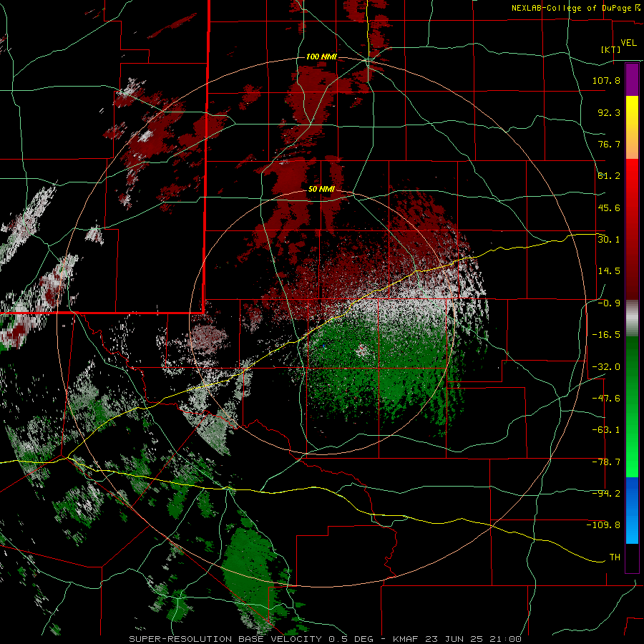
Task: Click the TH label on the color scale
Action: tap(615, 557)
